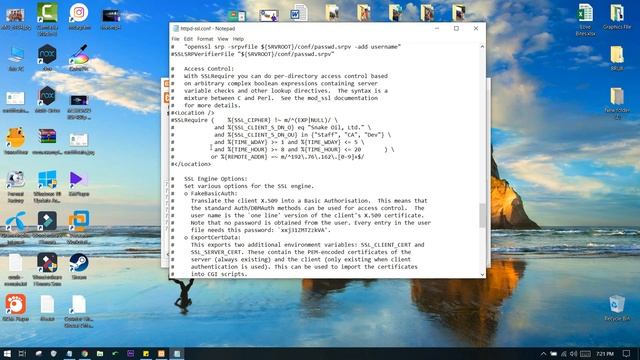Viewport: 640px width, 360px height.
Task: Select the Excel file on desktop
Action: click(x=585, y=19)
